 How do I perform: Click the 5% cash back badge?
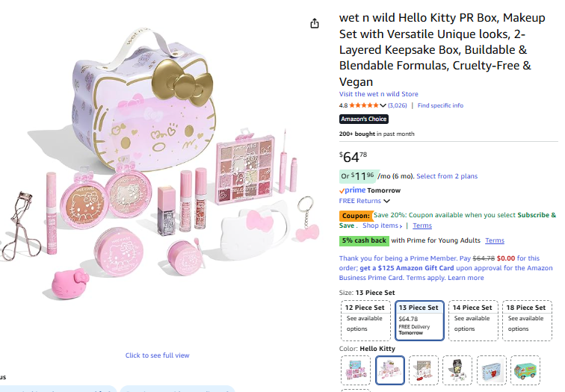click(x=364, y=240)
